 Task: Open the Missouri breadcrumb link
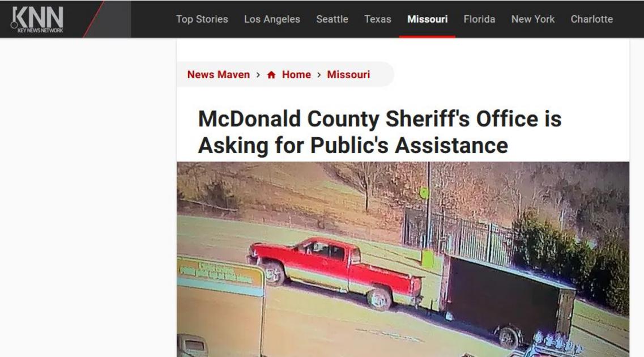(x=348, y=75)
